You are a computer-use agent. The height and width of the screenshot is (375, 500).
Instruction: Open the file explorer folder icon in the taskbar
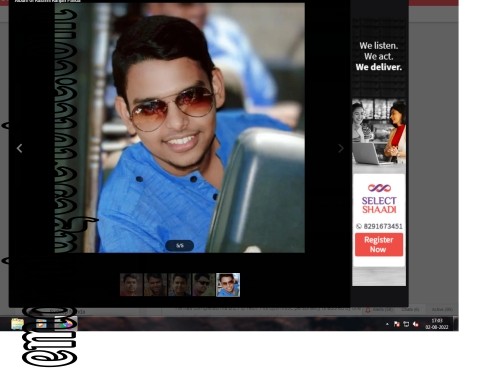17,324
